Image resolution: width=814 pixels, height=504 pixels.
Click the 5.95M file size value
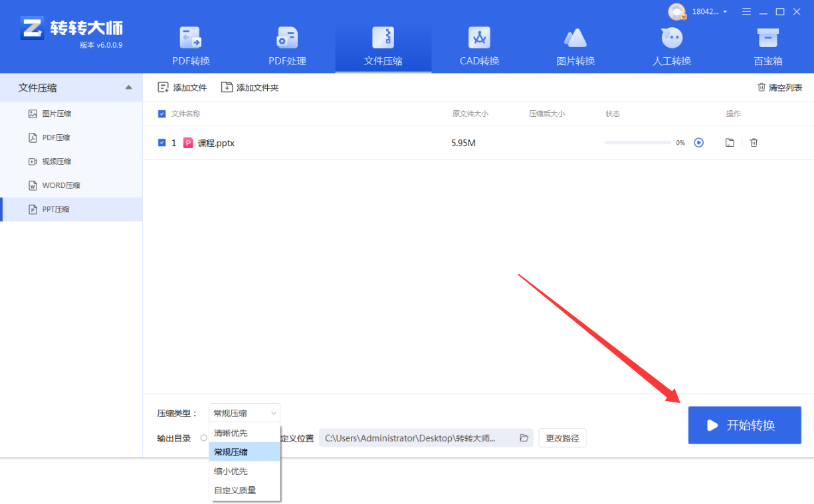(x=464, y=143)
